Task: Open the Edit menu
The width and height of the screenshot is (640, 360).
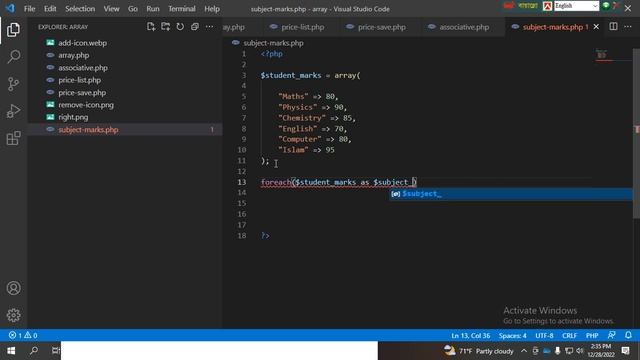Action: click(x=50, y=9)
